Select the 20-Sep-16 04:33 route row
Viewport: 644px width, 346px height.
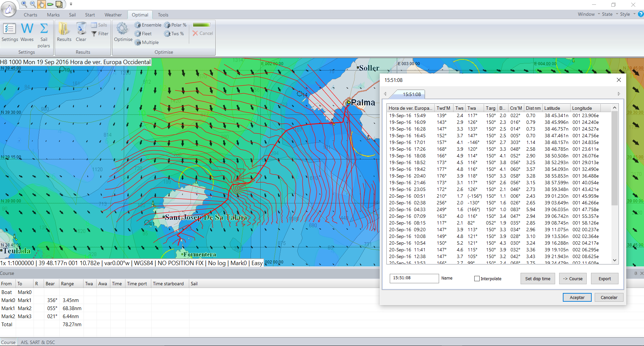[499, 209]
